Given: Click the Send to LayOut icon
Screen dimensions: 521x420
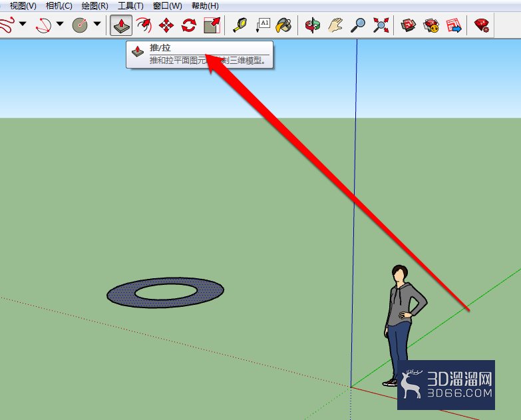Looking at the screenshot, I should 454,25.
